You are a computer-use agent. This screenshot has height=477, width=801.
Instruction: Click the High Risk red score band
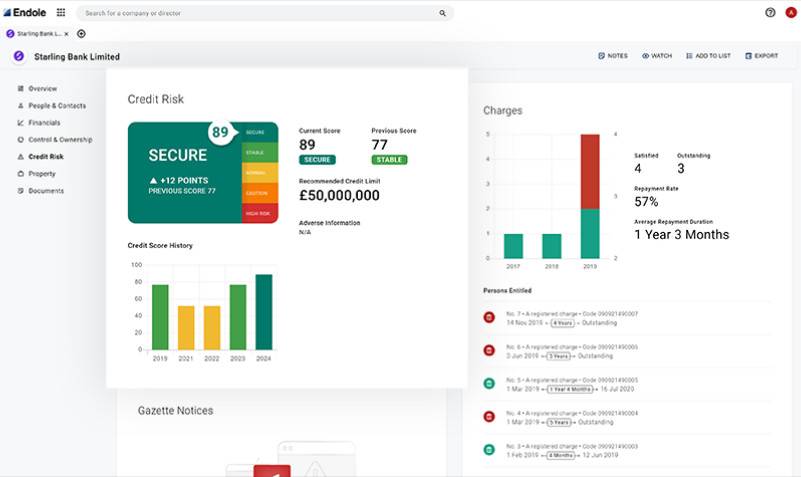click(x=259, y=213)
